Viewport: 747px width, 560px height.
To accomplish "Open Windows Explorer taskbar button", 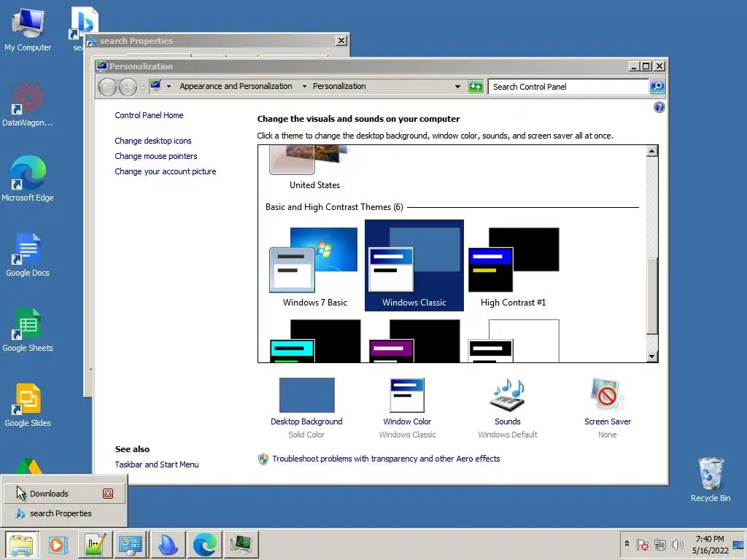I will (x=21, y=544).
